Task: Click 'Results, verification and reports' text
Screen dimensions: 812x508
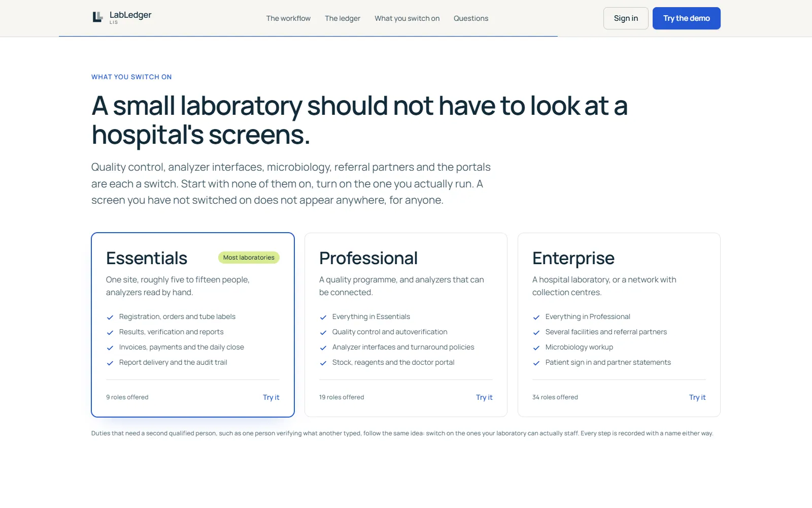Action: click(x=171, y=332)
